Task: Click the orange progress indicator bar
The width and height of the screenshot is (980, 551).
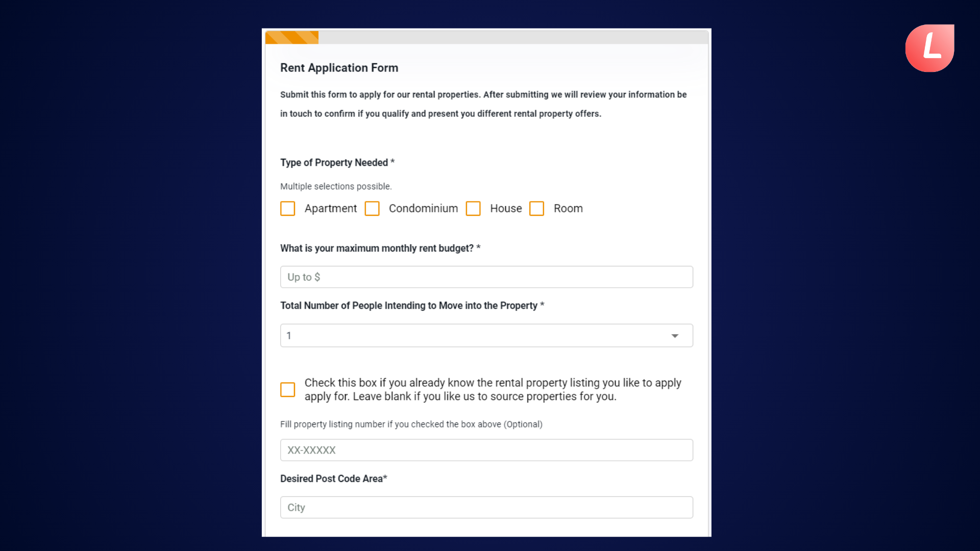Action: pos(292,37)
